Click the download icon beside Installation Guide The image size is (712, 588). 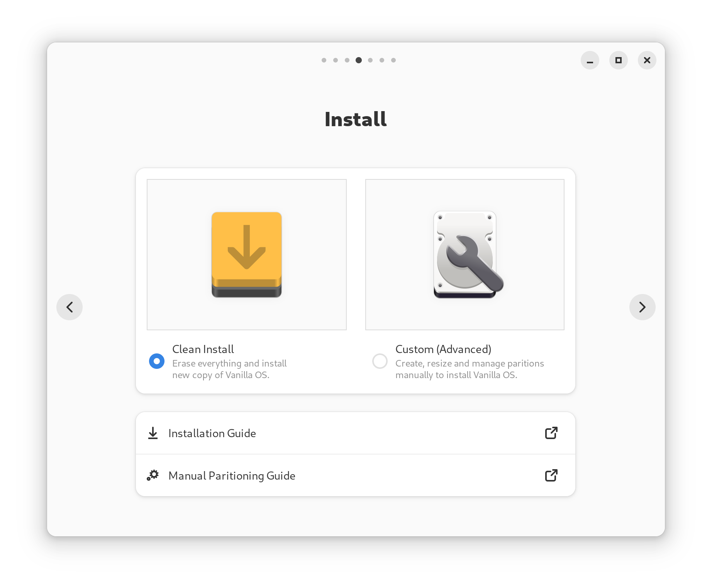153,433
